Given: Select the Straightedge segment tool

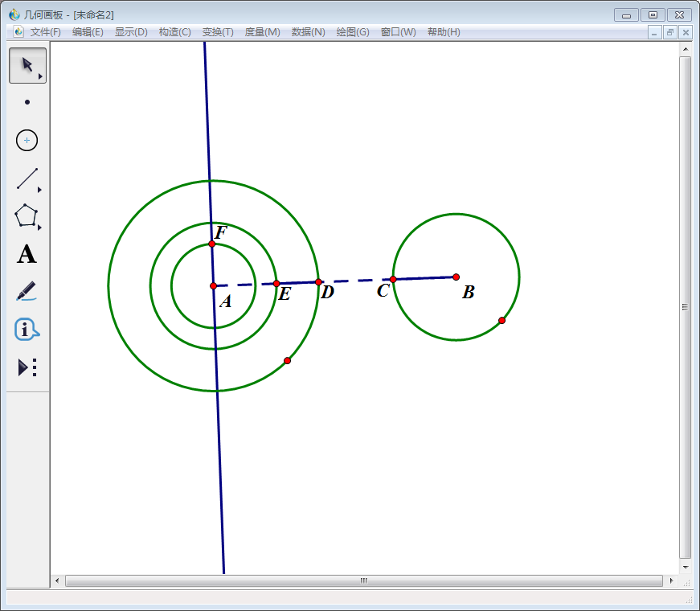Looking at the screenshot, I should (x=27, y=178).
